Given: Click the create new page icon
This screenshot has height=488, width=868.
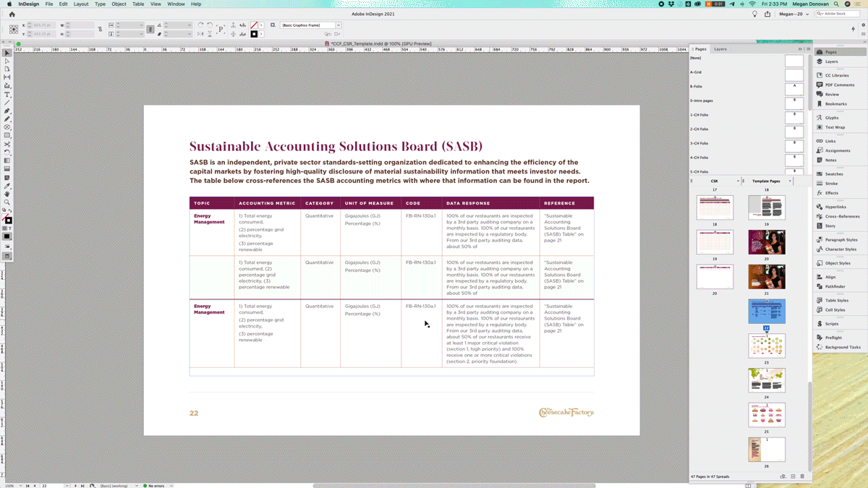Looking at the screenshot, I should point(793,476).
